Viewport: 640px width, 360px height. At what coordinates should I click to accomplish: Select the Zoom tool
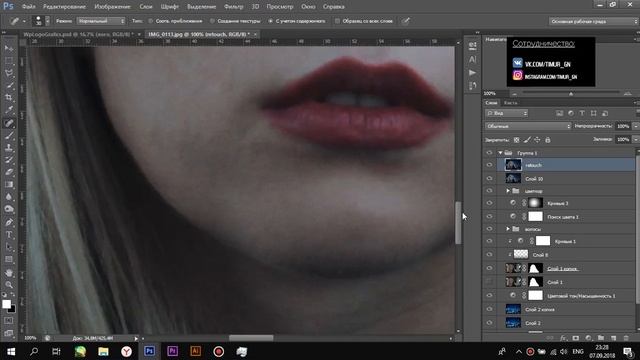(x=9, y=285)
